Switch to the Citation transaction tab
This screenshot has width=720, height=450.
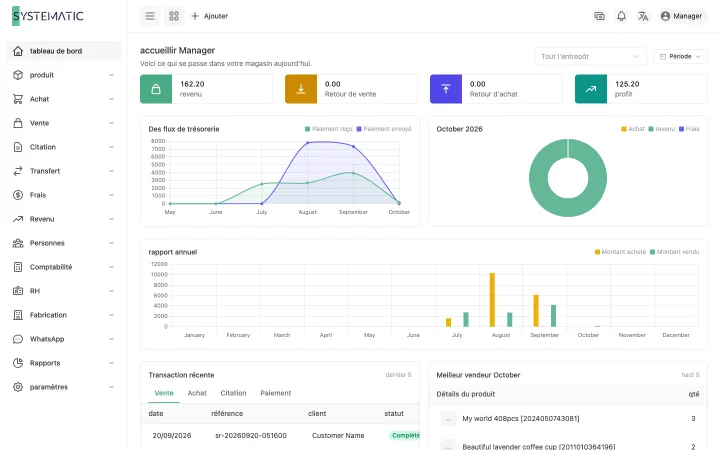click(233, 393)
